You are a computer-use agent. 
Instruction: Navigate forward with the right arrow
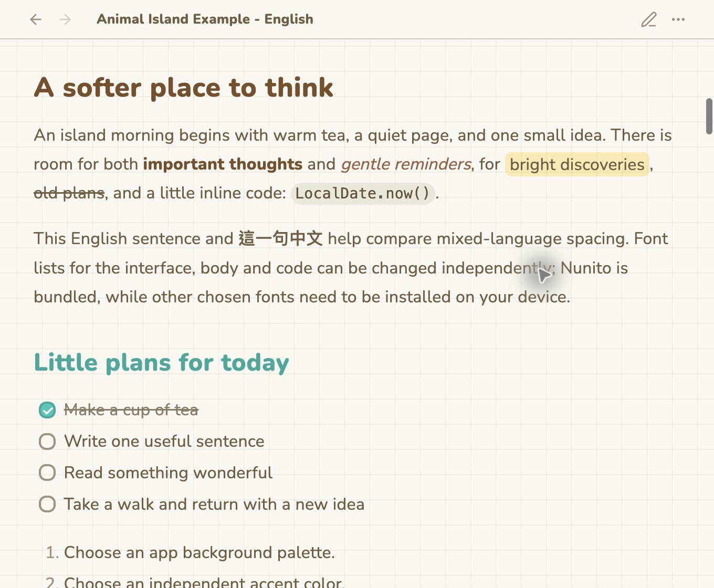pos(65,19)
